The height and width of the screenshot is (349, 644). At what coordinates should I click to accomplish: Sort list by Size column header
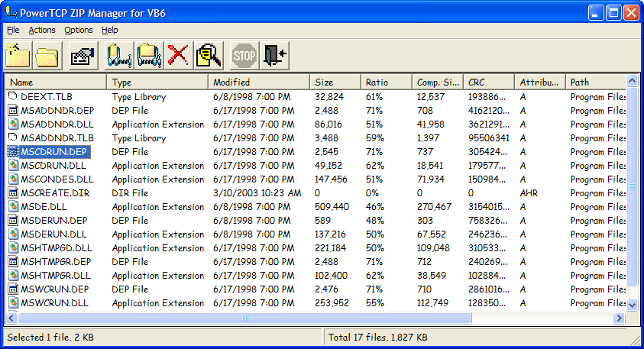(335, 82)
